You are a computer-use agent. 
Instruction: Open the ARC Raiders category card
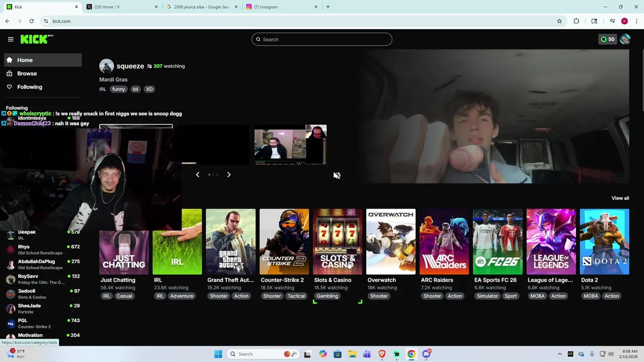[444, 242]
